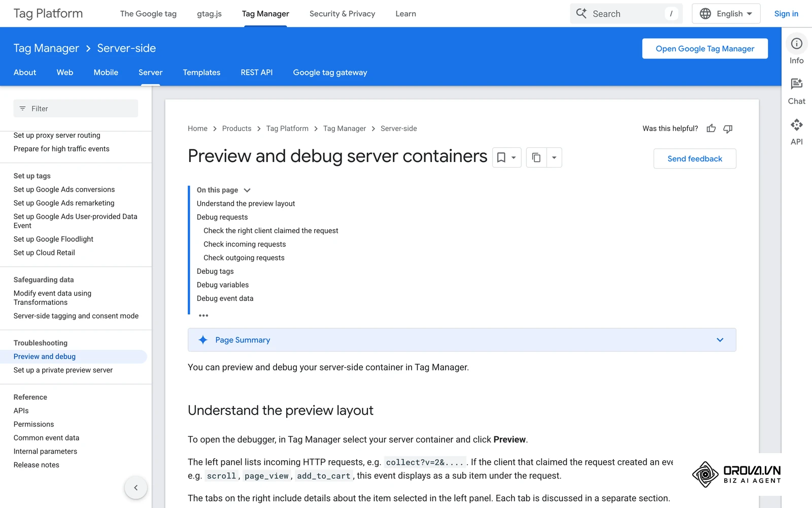The height and width of the screenshot is (508, 812).
Task: Open Release notes in sidebar
Action: [x=37, y=465]
